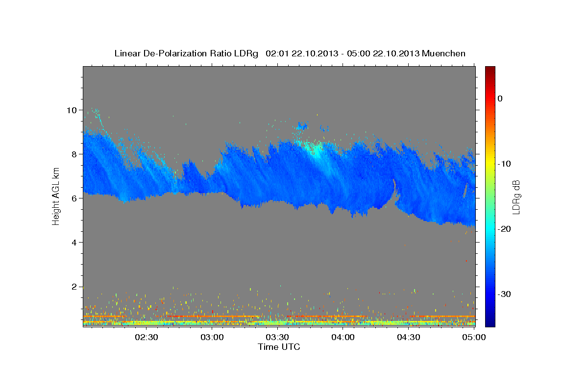Click the 'LDRg dB' colorbar label

click(x=515, y=196)
